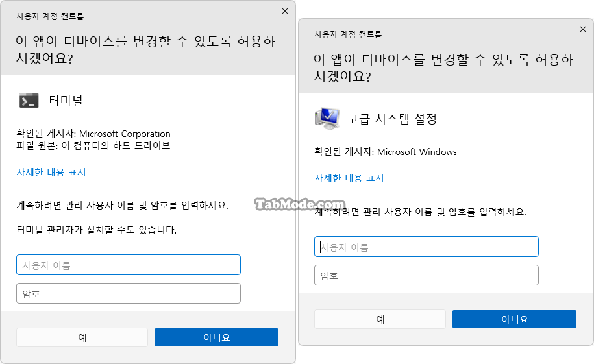Click the 터미널 app name label
The height and width of the screenshot is (364, 594).
tap(66, 101)
